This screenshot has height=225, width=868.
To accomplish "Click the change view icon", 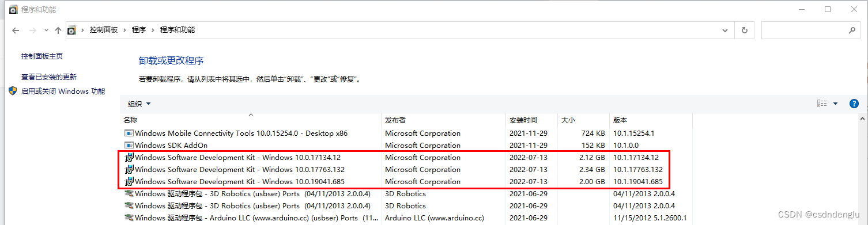I will pyautogui.click(x=822, y=104).
